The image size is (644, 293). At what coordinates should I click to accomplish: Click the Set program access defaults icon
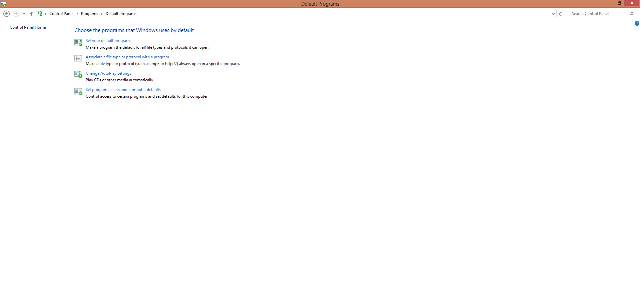[x=78, y=91]
